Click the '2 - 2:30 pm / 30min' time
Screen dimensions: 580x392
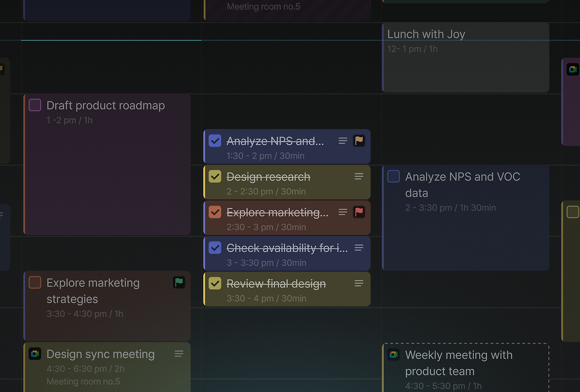point(266,191)
